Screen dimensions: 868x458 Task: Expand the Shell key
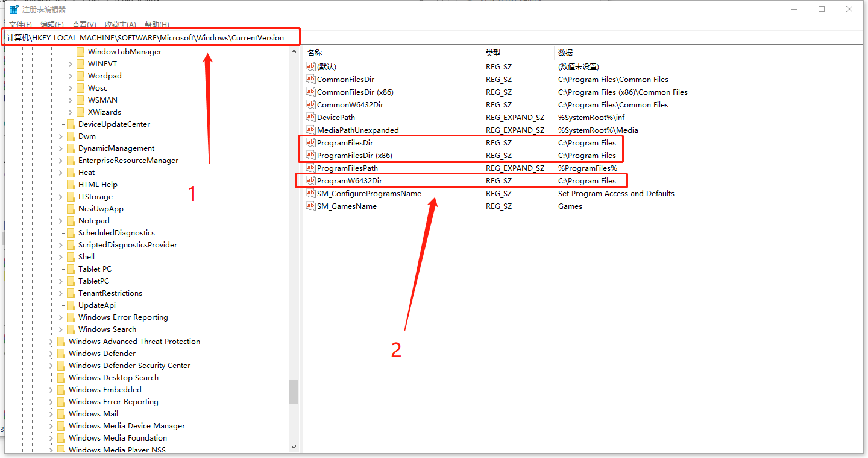[61, 257]
